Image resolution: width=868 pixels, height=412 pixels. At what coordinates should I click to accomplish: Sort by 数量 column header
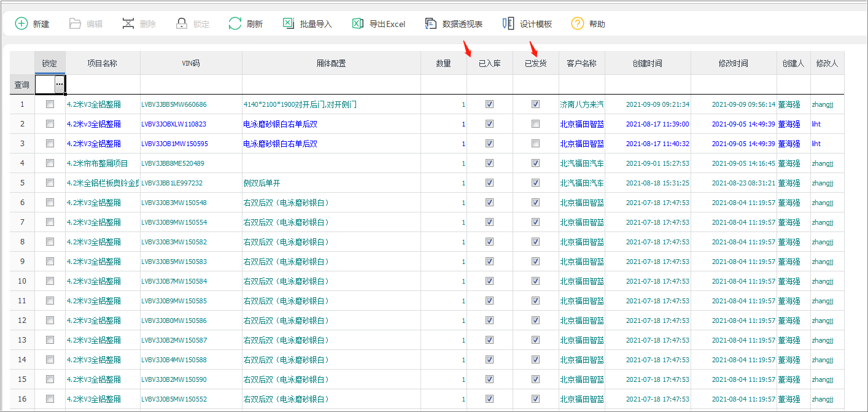444,63
